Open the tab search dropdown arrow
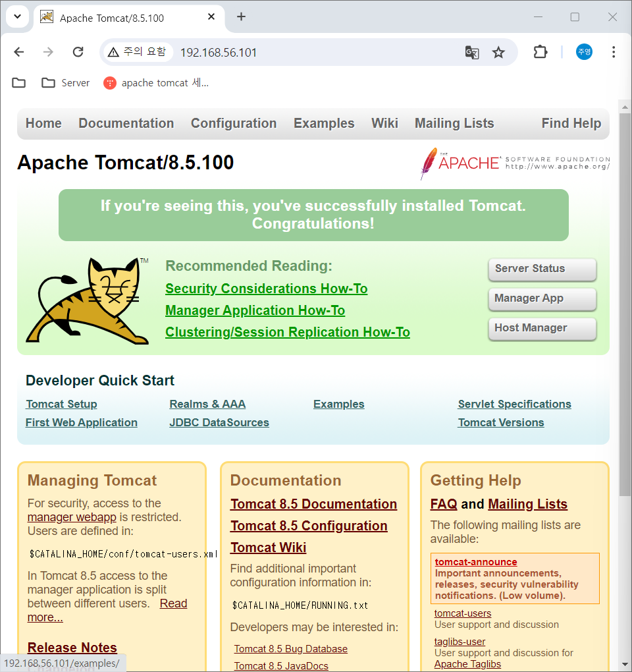Image resolution: width=632 pixels, height=672 pixels. (x=18, y=16)
